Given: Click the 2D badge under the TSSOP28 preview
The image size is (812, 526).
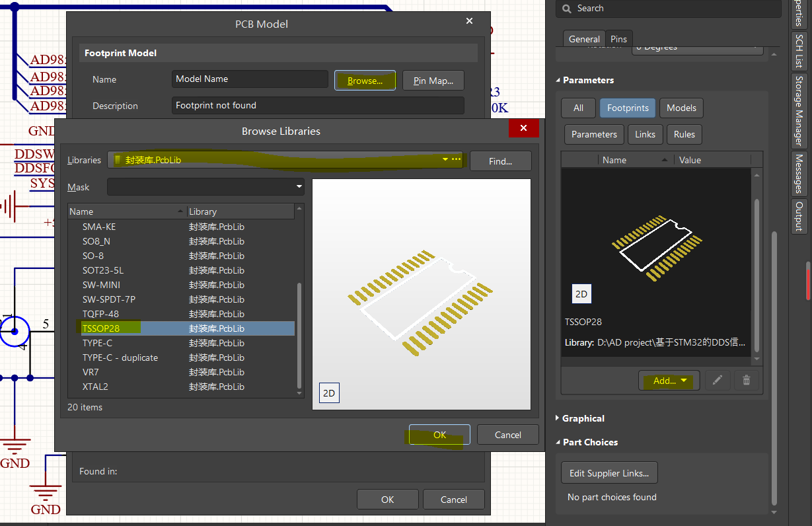Looking at the screenshot, I should [581, 293].
